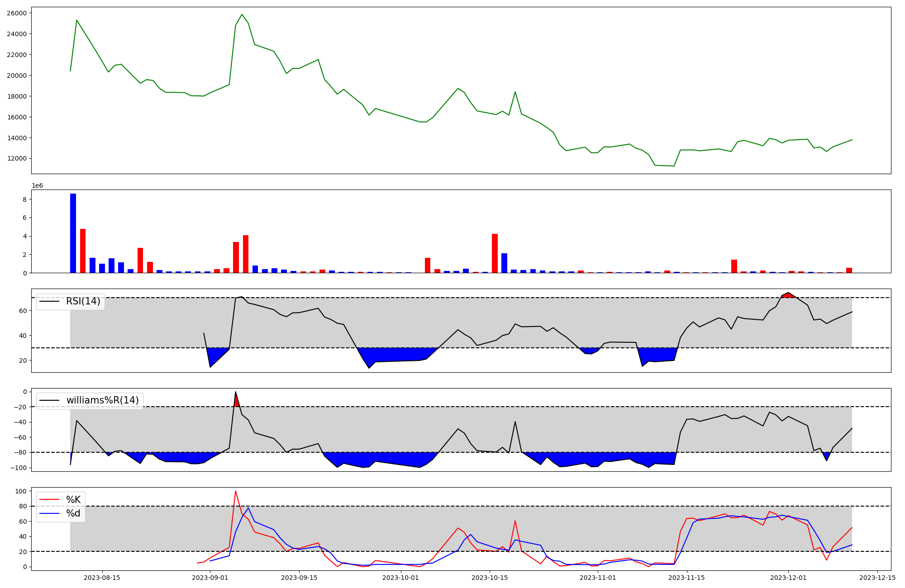Click the 2023-09-01 x-axis date label
Image resolution: width=905 pixels, height=588 pixels.
[210, 578]
